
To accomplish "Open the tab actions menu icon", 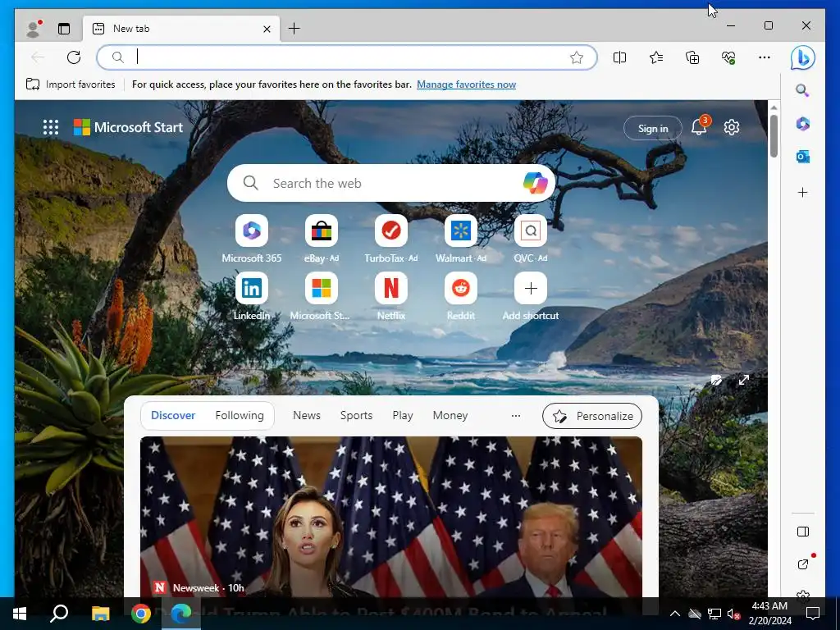I will (64, 29).
